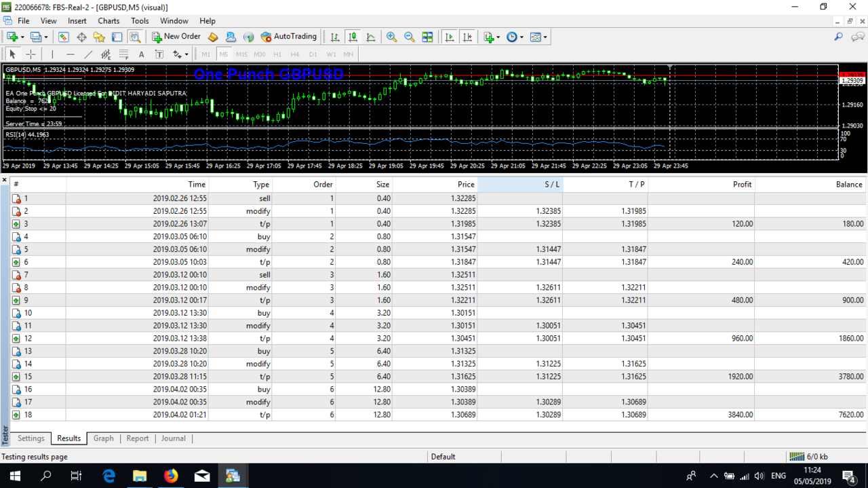868x488 pixels.
Task: Open a new chart window
Action: [12, 37]
